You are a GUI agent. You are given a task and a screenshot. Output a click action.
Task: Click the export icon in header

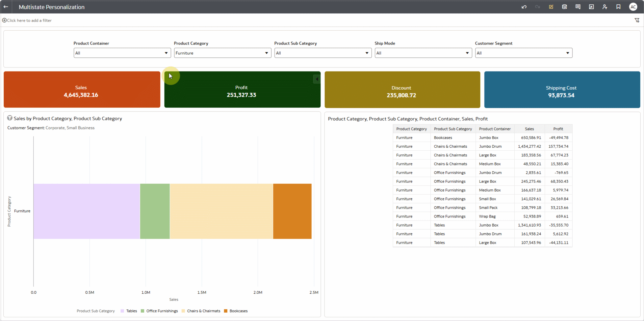591,7
